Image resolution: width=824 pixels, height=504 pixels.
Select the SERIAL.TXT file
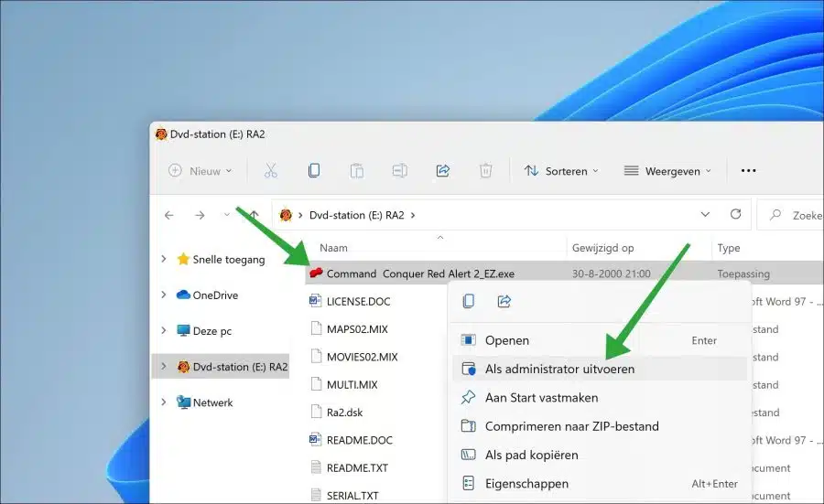coord(352,495)
